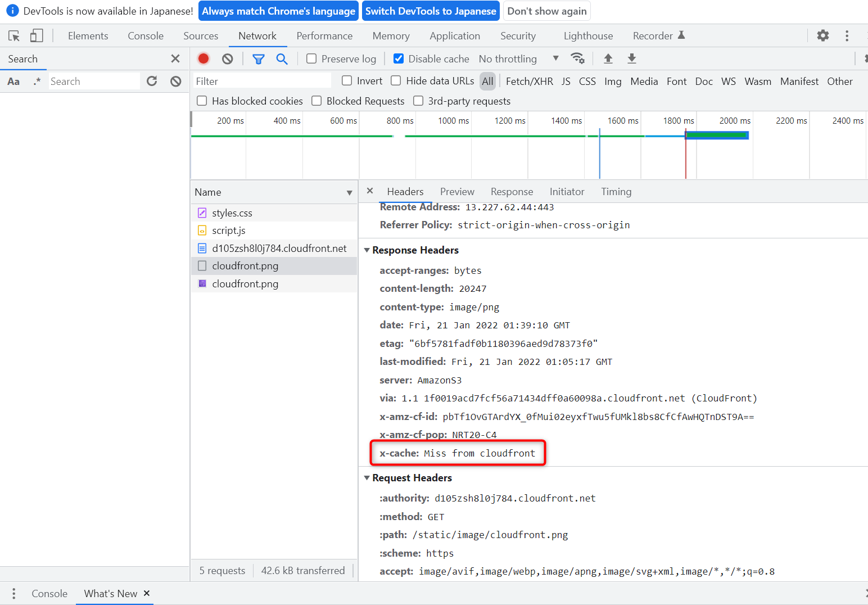The height and width of the screenshot is (605, 868).
Task: Open the three-dot customize DevTools menu
Action: [x=847, y=35]
